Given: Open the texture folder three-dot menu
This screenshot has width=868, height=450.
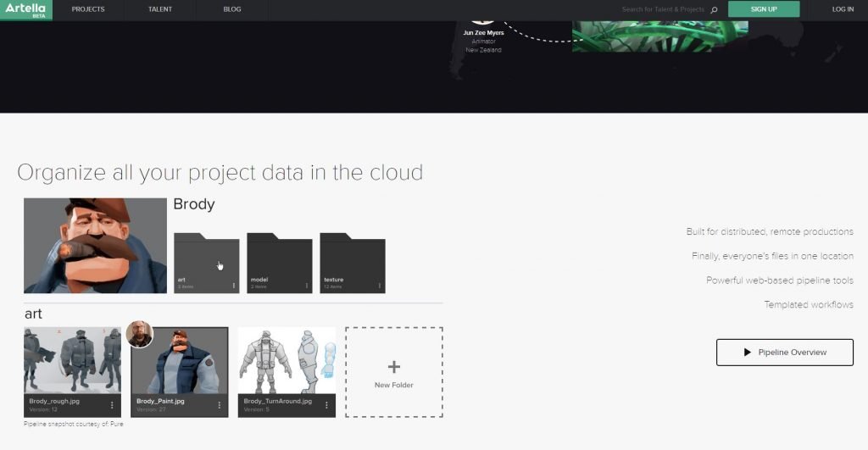Looking at the screenshot, I should coord(380,286).
